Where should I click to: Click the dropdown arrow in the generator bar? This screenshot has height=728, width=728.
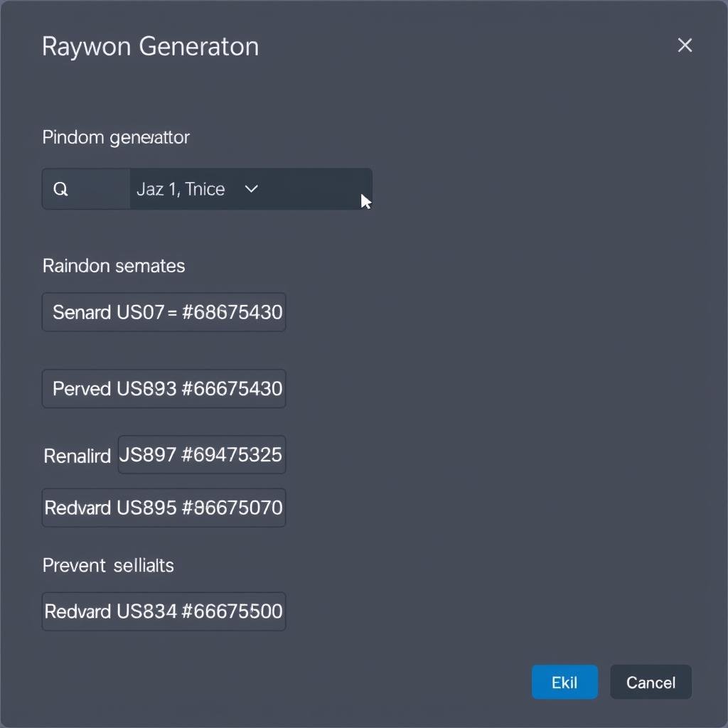[250, 189]
